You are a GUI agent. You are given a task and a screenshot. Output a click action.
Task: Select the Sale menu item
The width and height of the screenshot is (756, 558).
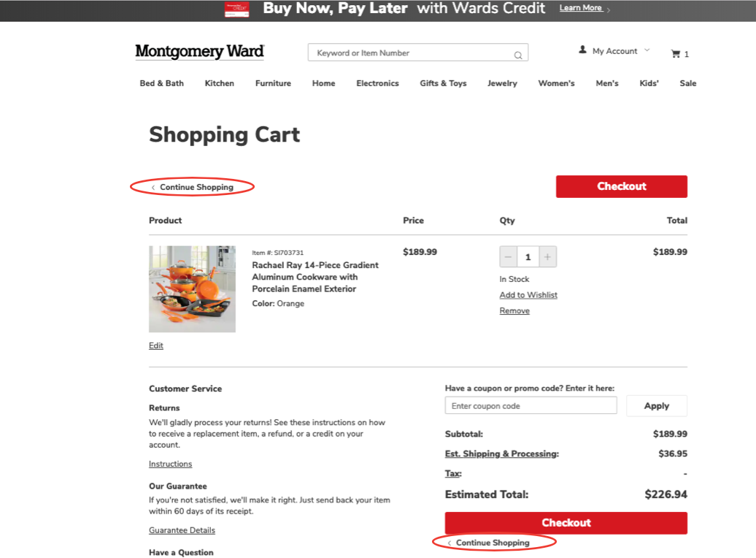click(x=687, y=83)
